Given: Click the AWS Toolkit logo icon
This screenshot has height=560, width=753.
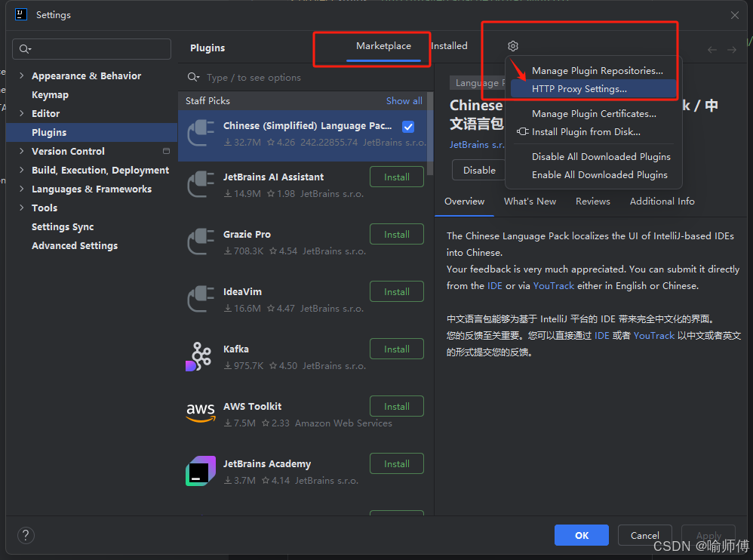Looking at the screenshot, I should [x=201, y=413].
